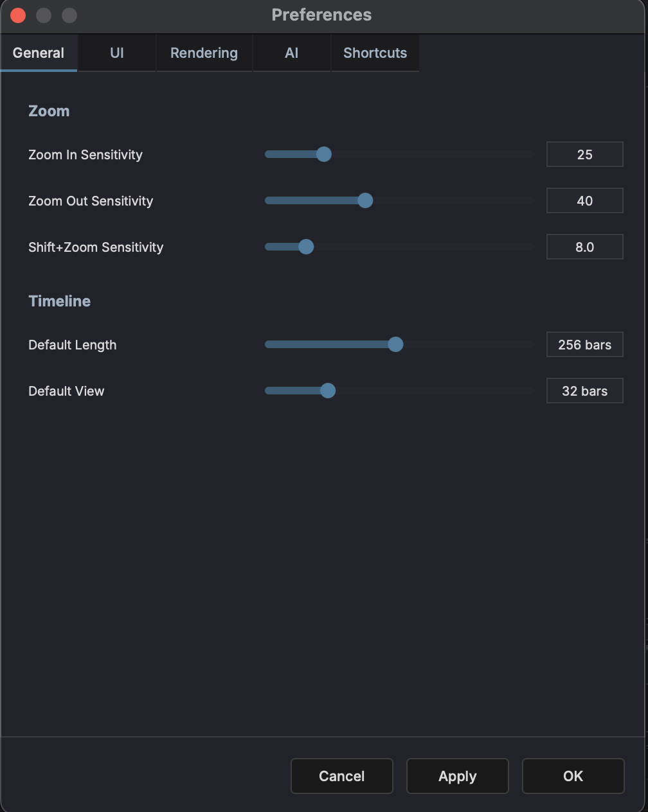Apply the preference changes

pyautogui.click(x=457, y=776)
